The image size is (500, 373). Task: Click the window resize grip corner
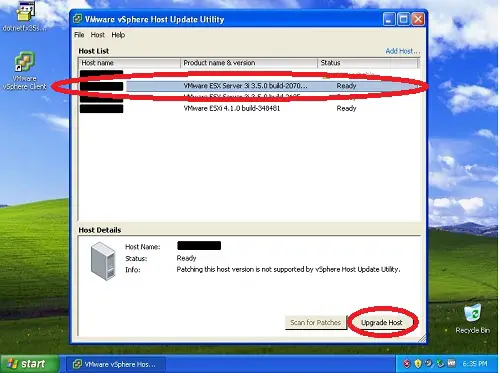point(422,338)
